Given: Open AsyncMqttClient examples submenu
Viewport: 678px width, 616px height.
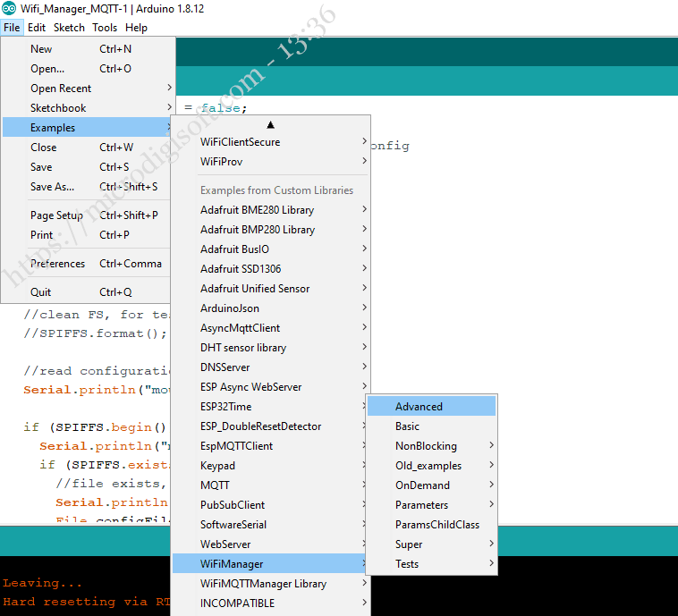Looking at the screenshot, I should tap(271, 328).
